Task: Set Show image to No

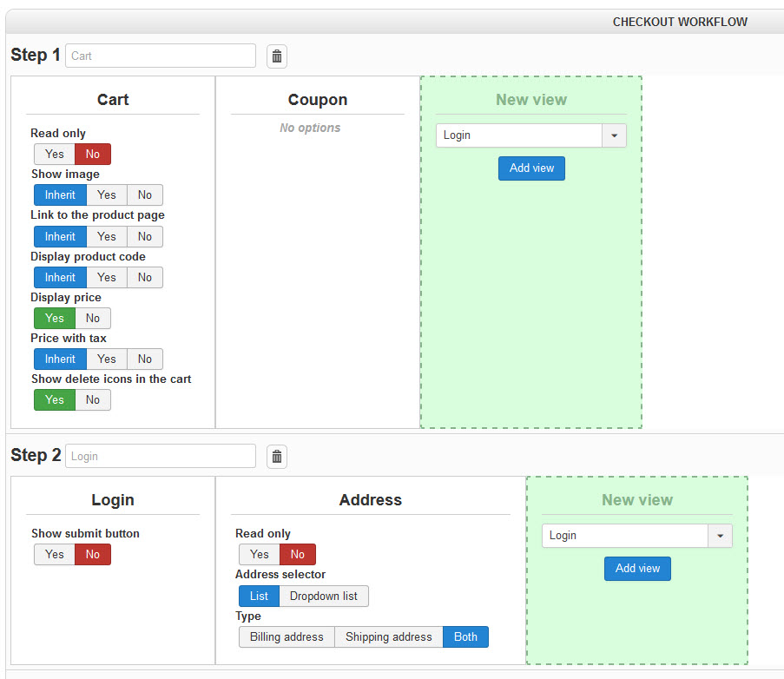Action: pos(144,195)
